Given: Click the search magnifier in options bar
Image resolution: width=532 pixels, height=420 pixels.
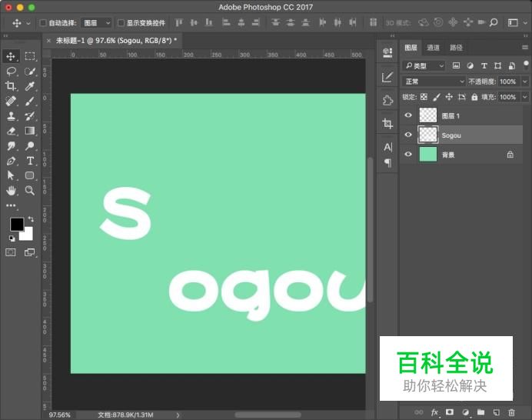Looking at the screenshot, I should point(494,22).
